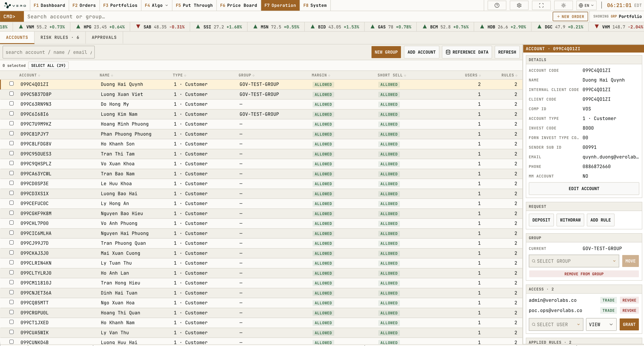This screenshot has height=346, width=644.
Task: Open the EN language dropdown
Action: click(x=586, y=5)
